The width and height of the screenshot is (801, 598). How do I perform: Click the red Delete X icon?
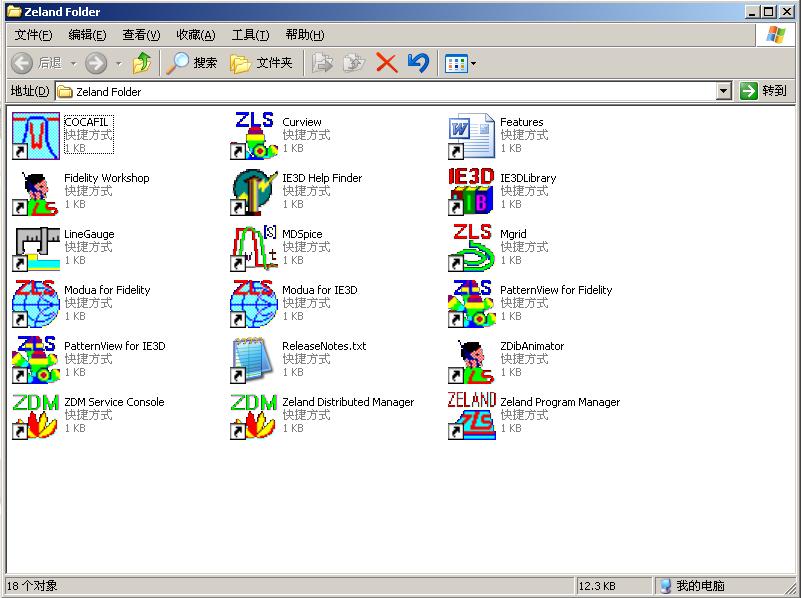click(x=386, y=63)
